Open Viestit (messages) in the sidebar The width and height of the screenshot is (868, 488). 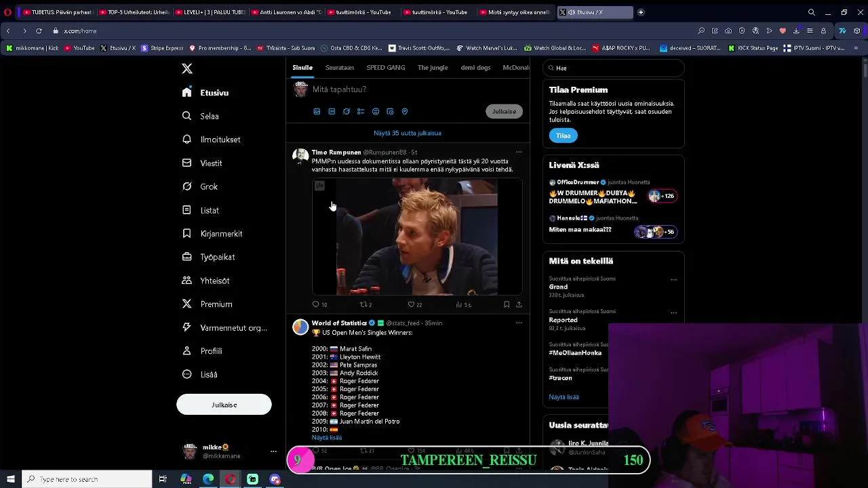point(202,163)
